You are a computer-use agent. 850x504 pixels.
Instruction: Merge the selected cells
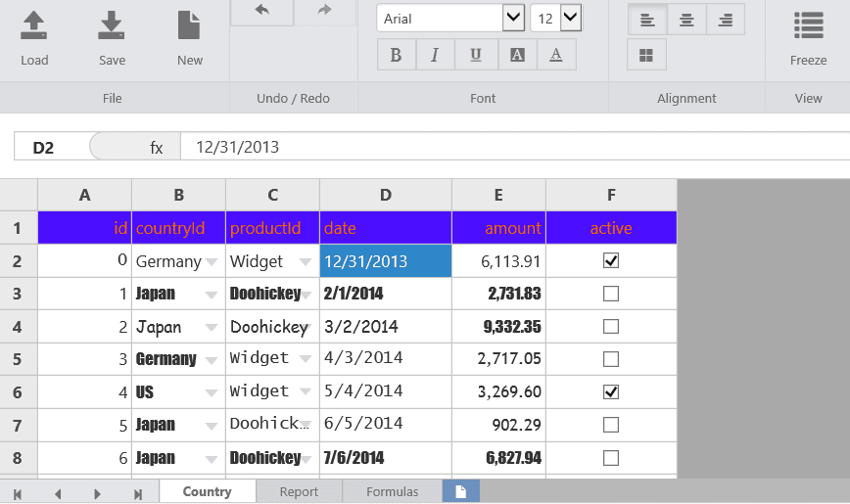[x=646, y=55]
